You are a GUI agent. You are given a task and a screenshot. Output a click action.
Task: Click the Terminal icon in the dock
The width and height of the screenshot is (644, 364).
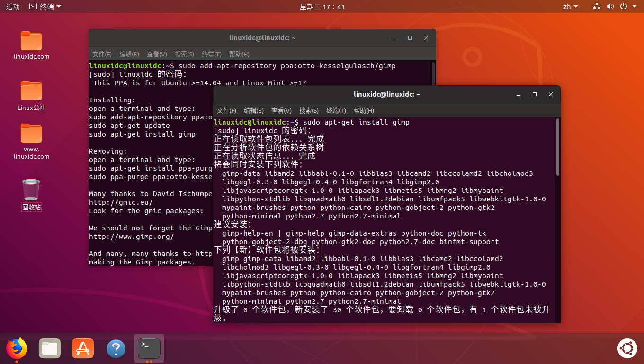149,349
